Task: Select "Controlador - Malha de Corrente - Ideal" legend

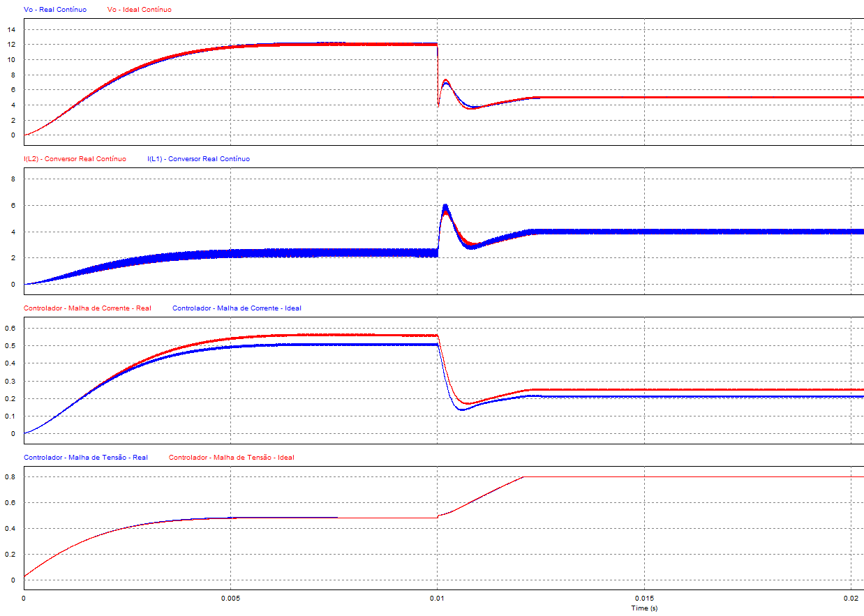Action: [x=237, y=308]
